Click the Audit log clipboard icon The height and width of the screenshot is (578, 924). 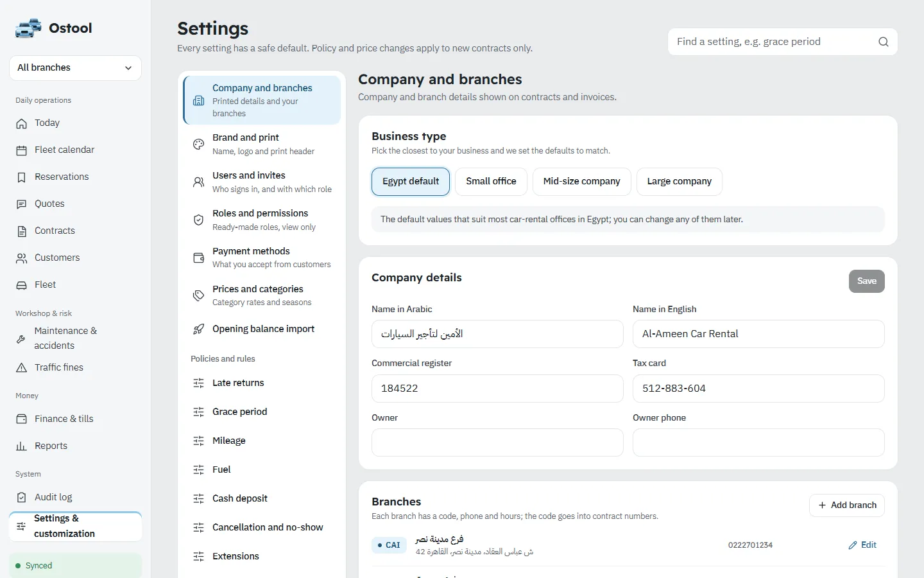pyautogui.click(x=22, y=498)
